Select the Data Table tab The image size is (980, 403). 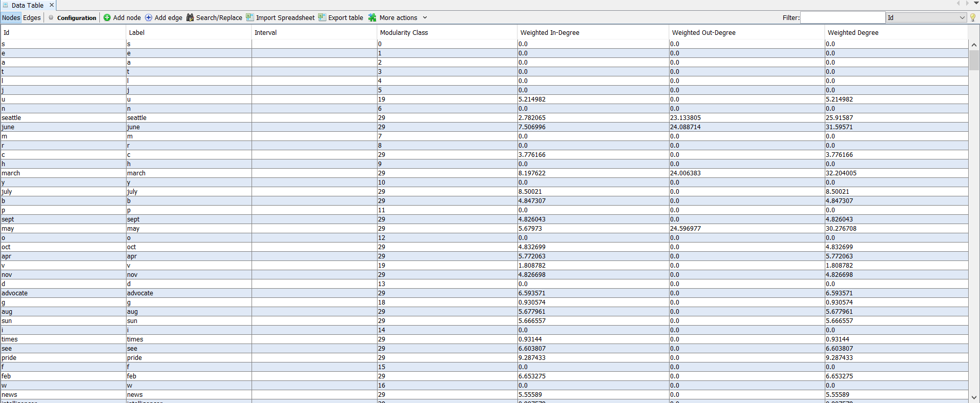pos(27,5)
